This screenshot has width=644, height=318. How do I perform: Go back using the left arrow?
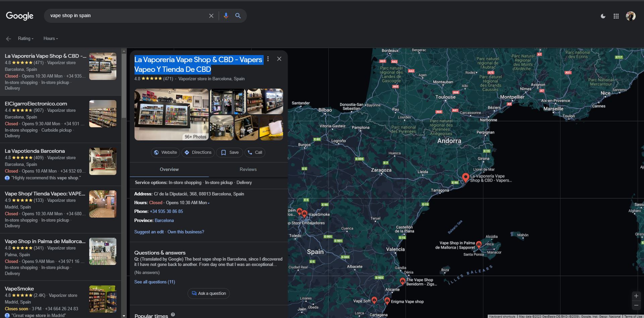[9, 39]
